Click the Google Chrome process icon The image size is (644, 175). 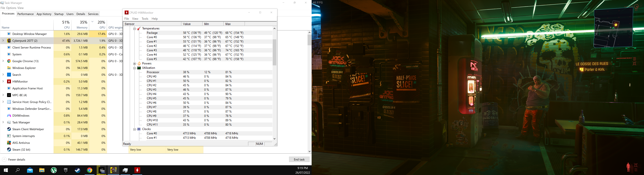coord(9,61)
